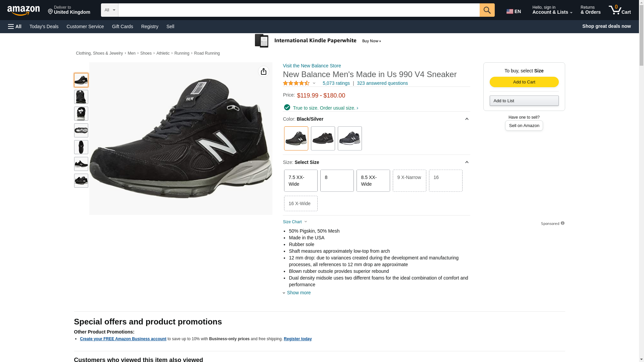This screenshot has width=644, height=362.
Task: Open 323 answered questions link
Action: (x=382, y=83)
